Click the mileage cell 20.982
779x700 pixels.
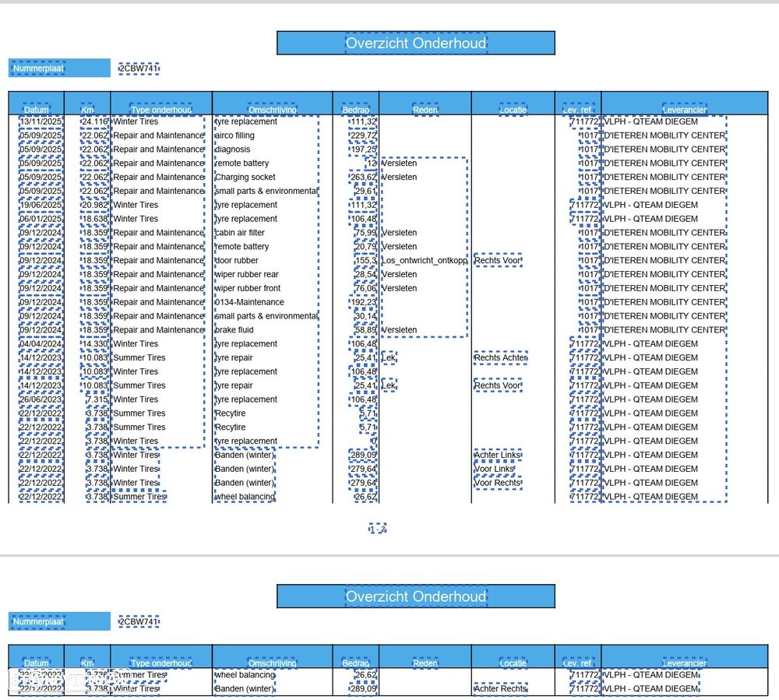point(95,205)
